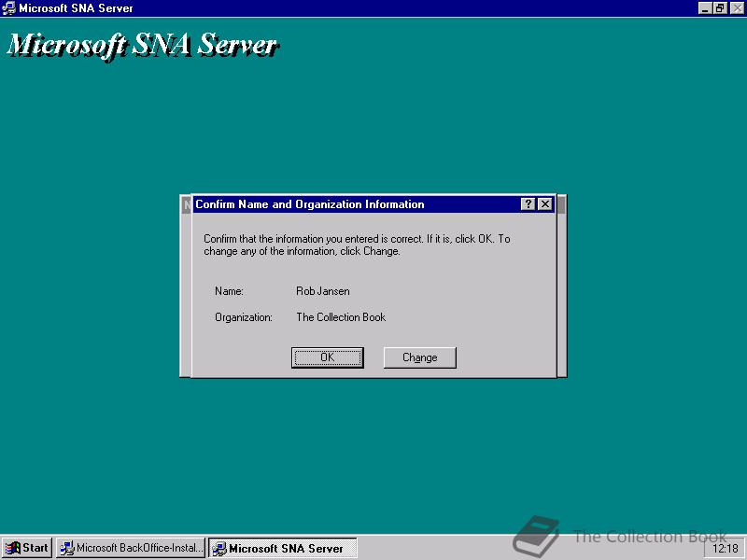
Task: Select the Microsoft SNA Server taskbar button
Action: click(x=283, y=548)
